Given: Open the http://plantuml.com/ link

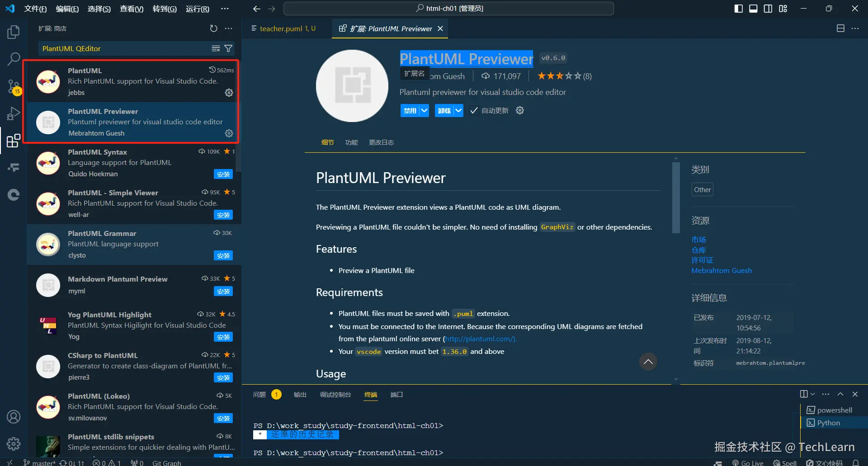Looking at the screenshot, I should pos(481,339).
